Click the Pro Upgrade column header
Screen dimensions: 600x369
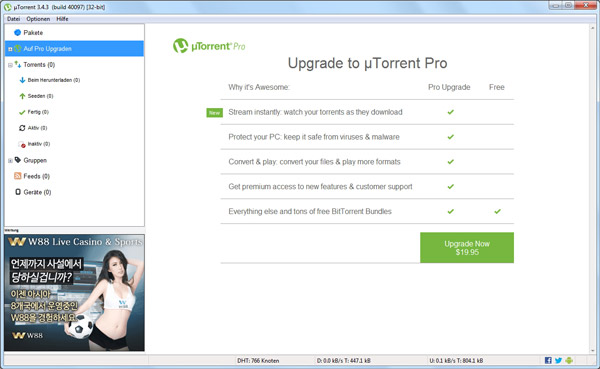tap(449, 87)
